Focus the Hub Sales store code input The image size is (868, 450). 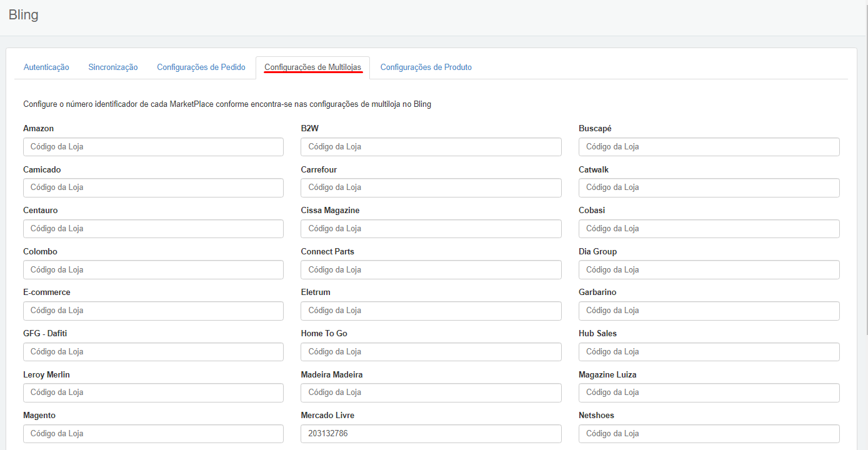[709, 352]
